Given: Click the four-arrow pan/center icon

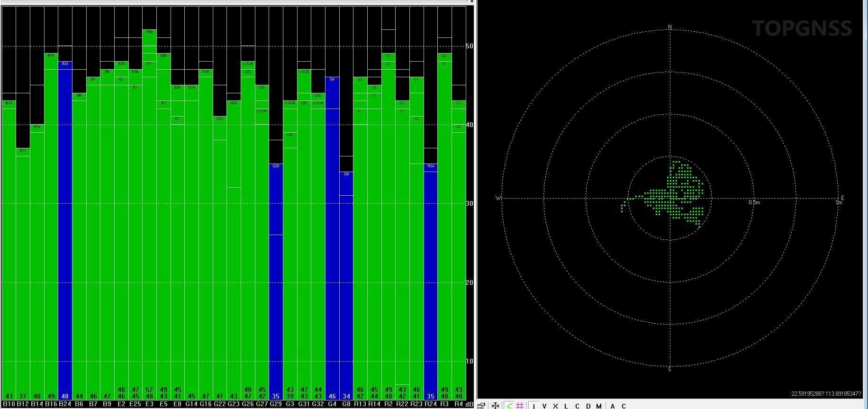Looking at the screenshot, I should [496, 406].
